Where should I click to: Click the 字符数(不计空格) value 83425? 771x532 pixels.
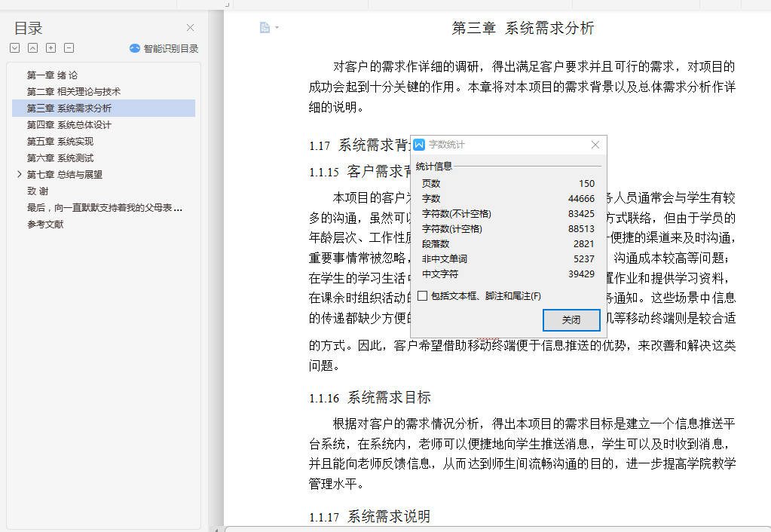click(x=581, y=213)
